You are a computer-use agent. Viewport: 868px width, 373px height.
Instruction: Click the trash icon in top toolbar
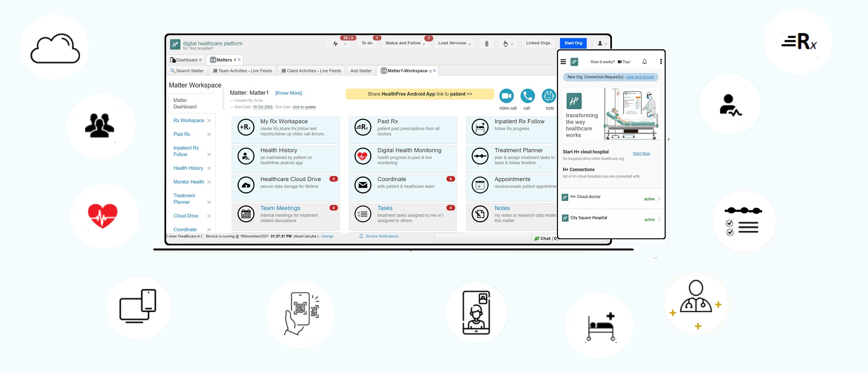point(486,44)
